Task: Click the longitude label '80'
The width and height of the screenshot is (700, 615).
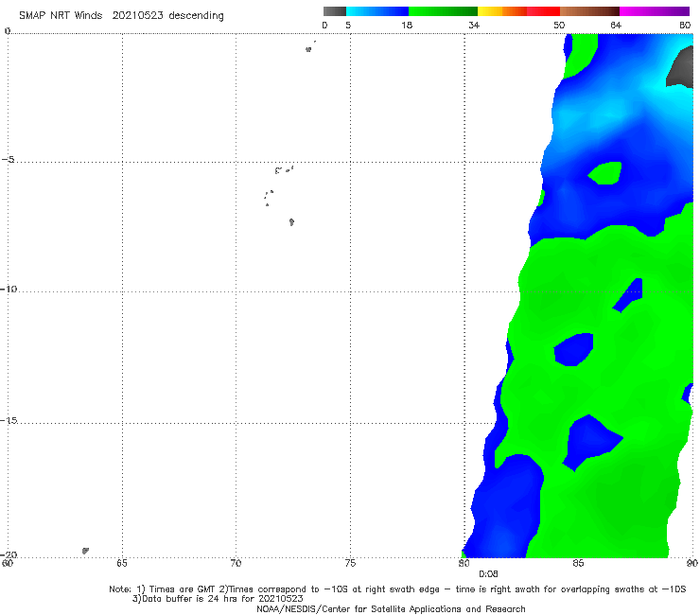Action: pyautogui.click(x=464, y=563)
